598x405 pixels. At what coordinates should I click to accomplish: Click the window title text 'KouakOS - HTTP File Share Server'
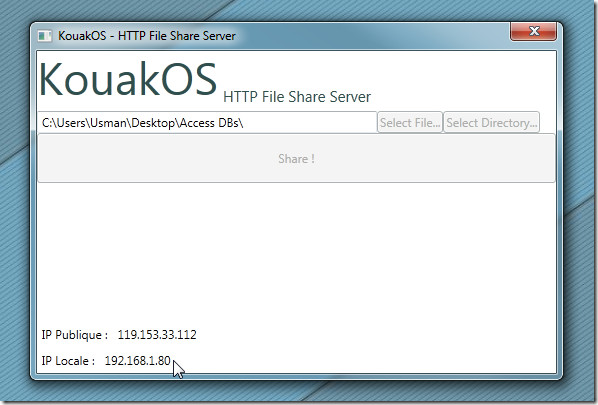coord(147,36)
